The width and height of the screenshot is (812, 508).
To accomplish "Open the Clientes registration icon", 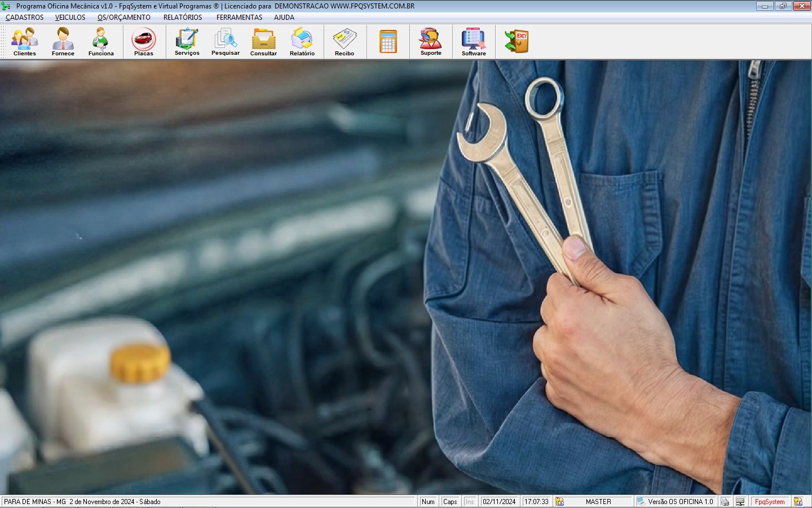I will [x=25, y=42].
